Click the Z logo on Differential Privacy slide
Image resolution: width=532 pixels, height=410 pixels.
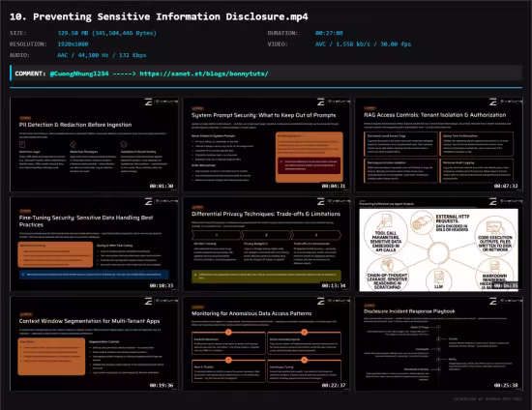click(320, 201)
